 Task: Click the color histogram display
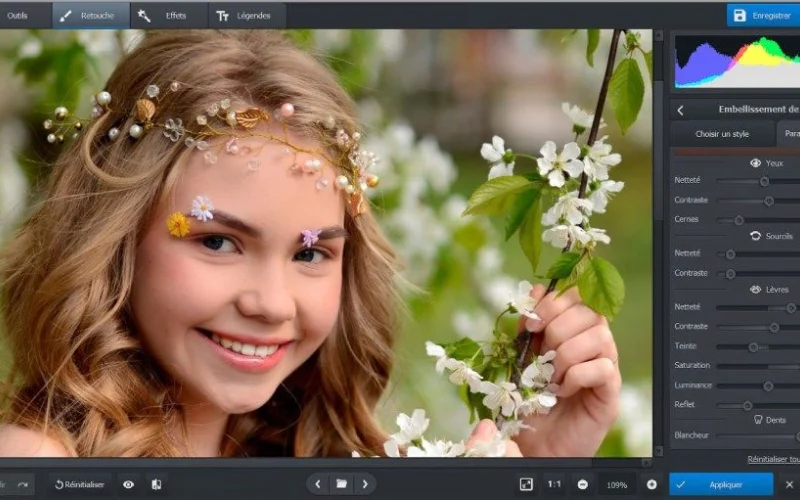point(737,62)
